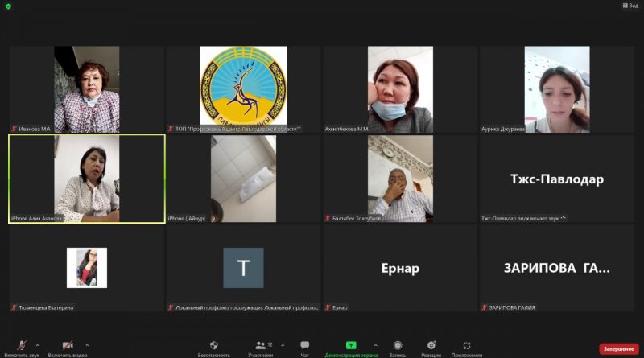Unmute microphone via Включить звук icon

coord(22,345)
